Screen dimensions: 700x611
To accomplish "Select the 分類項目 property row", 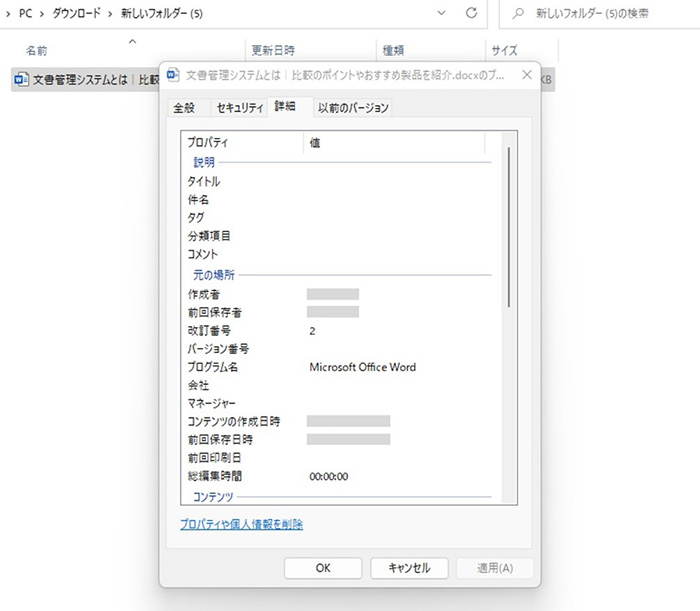I will click(x=339, y=236).
